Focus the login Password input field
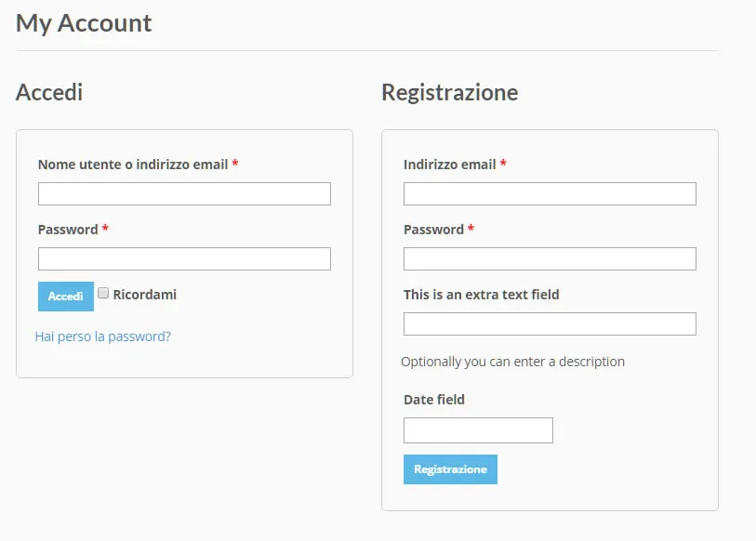Viewport: 756px width, 541px height. click(184, 258)
